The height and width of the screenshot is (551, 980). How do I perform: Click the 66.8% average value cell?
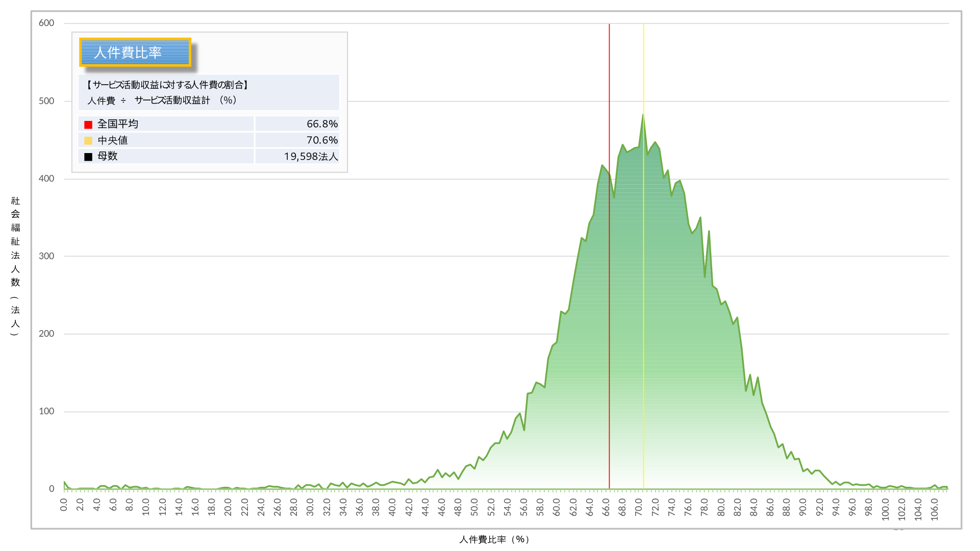point(322,124)
